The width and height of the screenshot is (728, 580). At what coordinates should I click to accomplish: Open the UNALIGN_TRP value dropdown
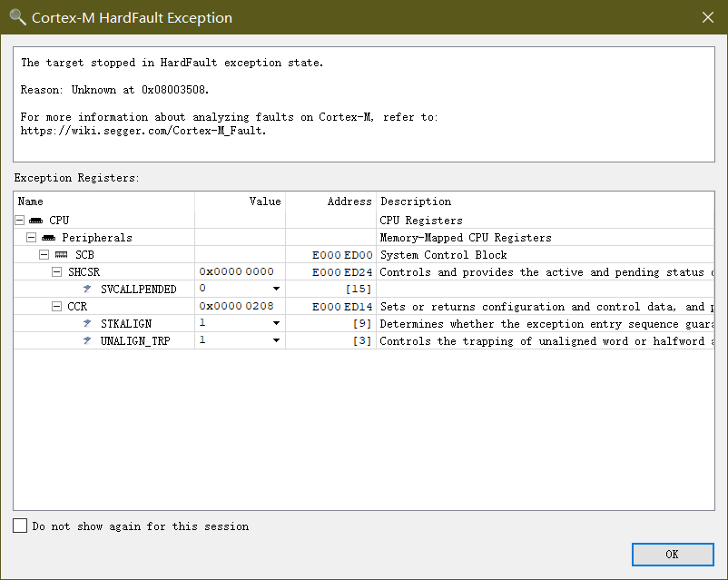(x=276, y=340)
